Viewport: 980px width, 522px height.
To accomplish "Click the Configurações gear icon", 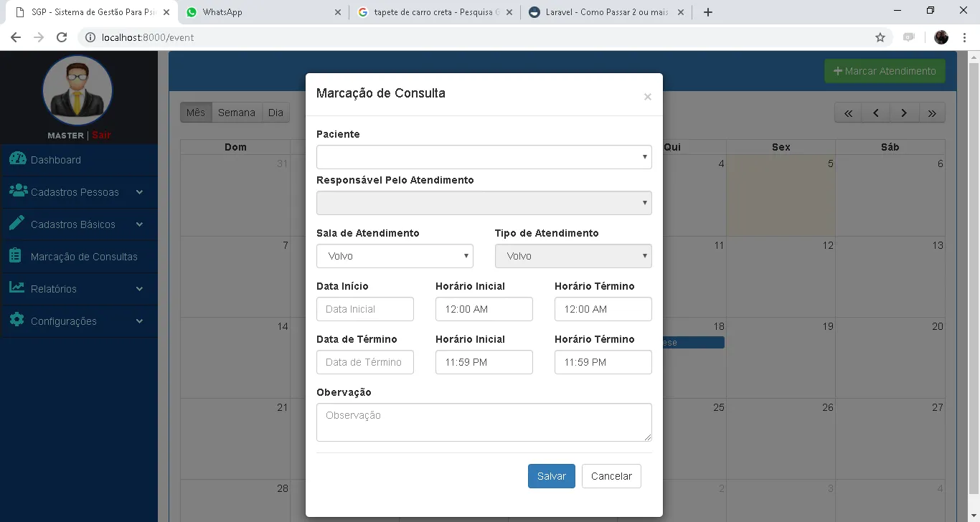I will click(17, 320).
